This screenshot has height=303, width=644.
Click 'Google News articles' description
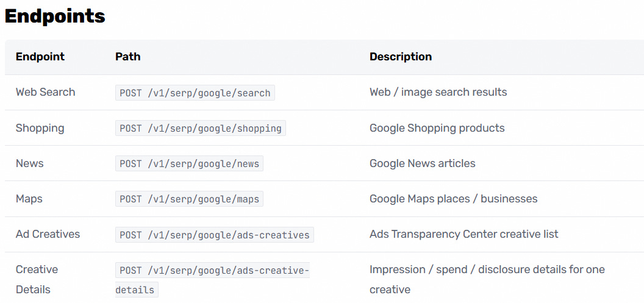pyautogui.click(x=422, y=163)
